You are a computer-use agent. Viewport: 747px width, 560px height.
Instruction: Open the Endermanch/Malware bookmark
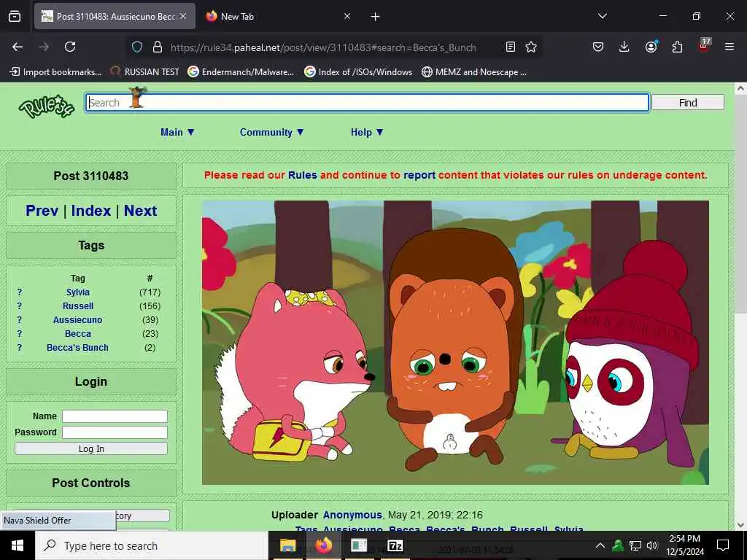point(241,72)
